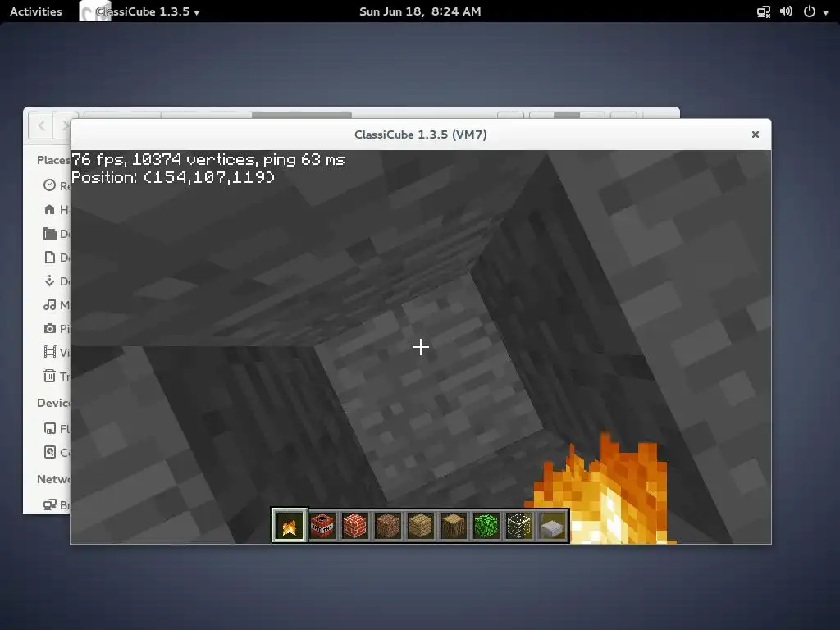Open the clock showing Sun Jun 18
This screenshot has width=840, height=630.
(x=420, y=11)
